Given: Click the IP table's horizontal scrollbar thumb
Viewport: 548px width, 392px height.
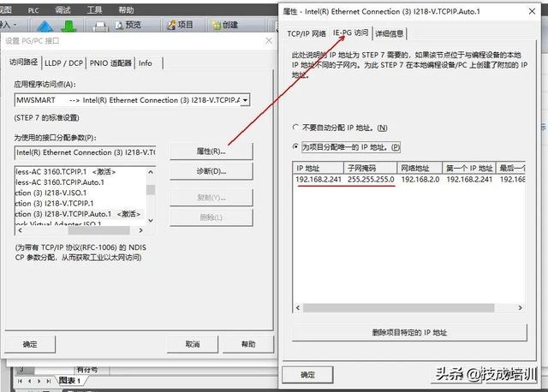Looking at the screenshot, I should click(398, 308).
